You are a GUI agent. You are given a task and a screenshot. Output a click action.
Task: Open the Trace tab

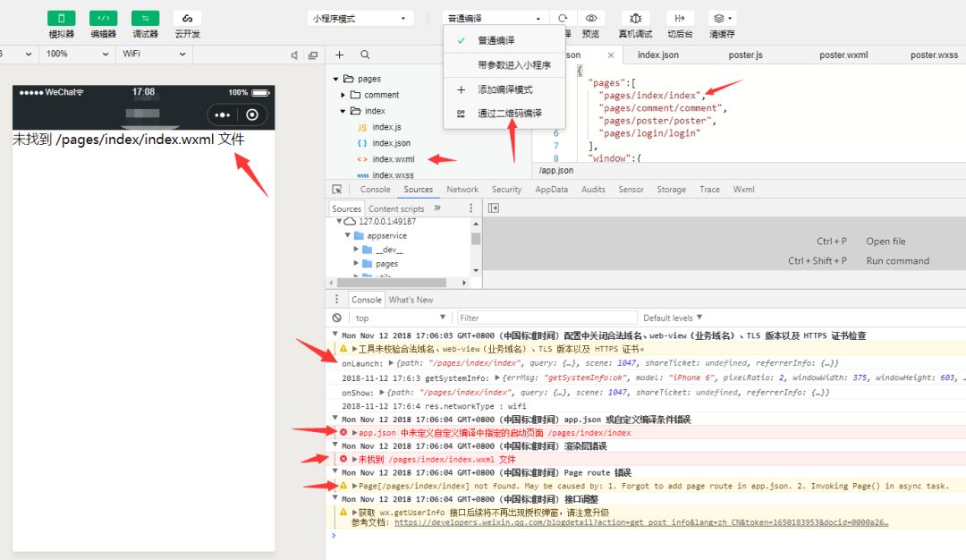(709, 189)
